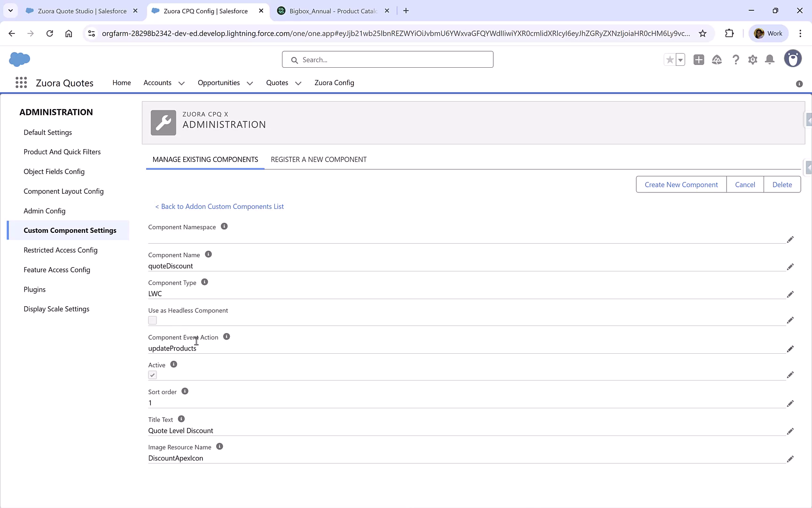
Task: Click the Create New Component button
Action: [681, 184]
